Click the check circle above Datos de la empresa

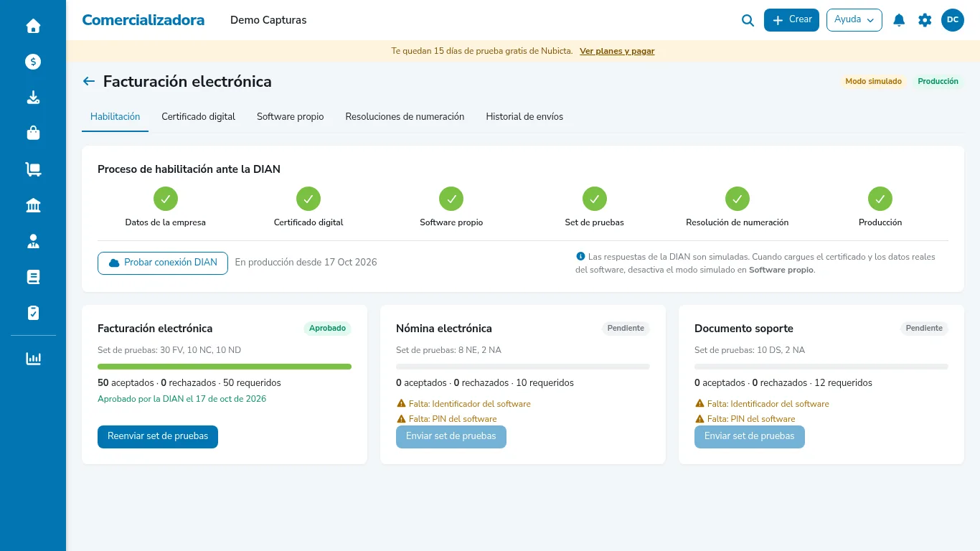click(166, 199)
